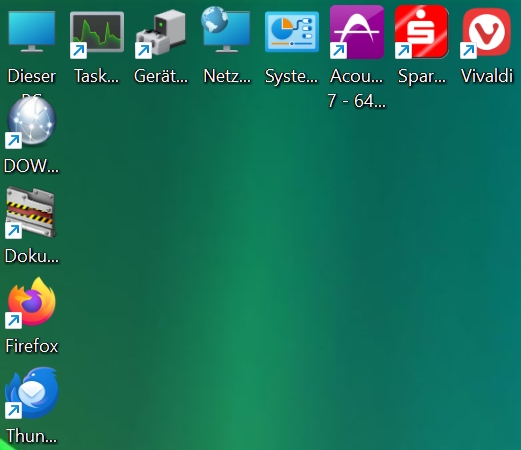Select the Netz... network icon

click(x=226, y=30)
